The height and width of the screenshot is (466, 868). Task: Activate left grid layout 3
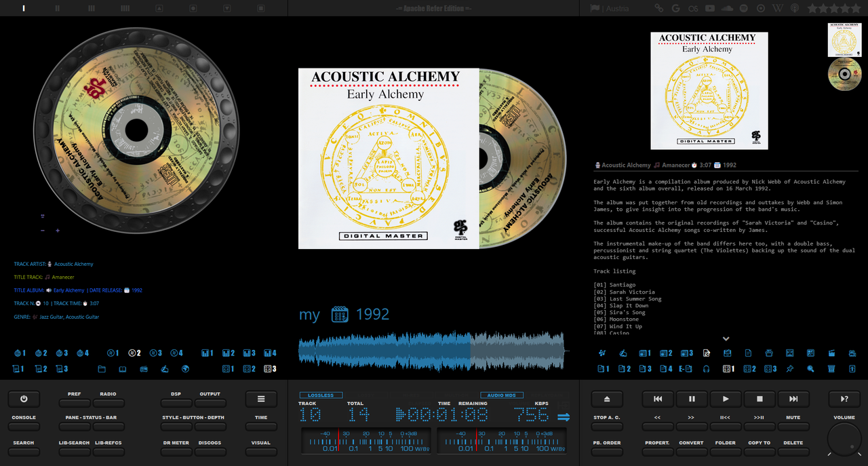click(x=270, y=369)
